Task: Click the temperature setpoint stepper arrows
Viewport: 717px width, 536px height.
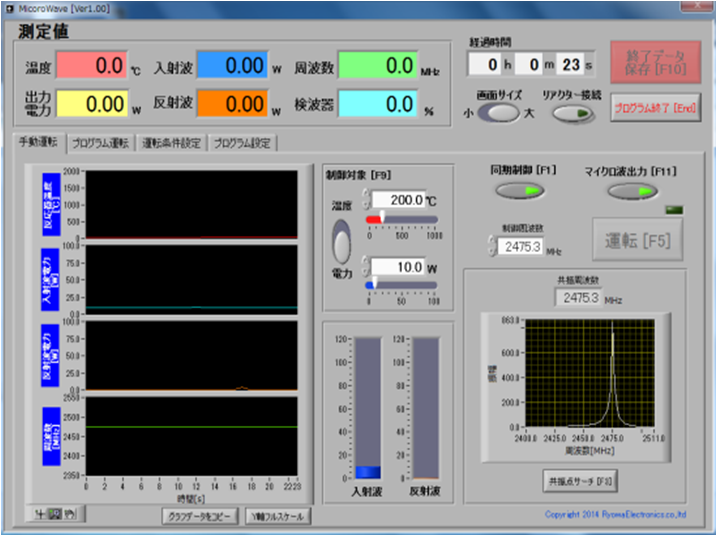Action: click(366, 200)
